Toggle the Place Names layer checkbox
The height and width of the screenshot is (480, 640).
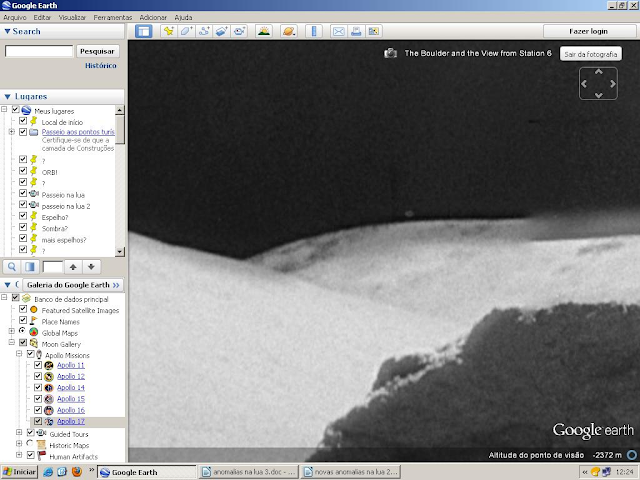23,320
